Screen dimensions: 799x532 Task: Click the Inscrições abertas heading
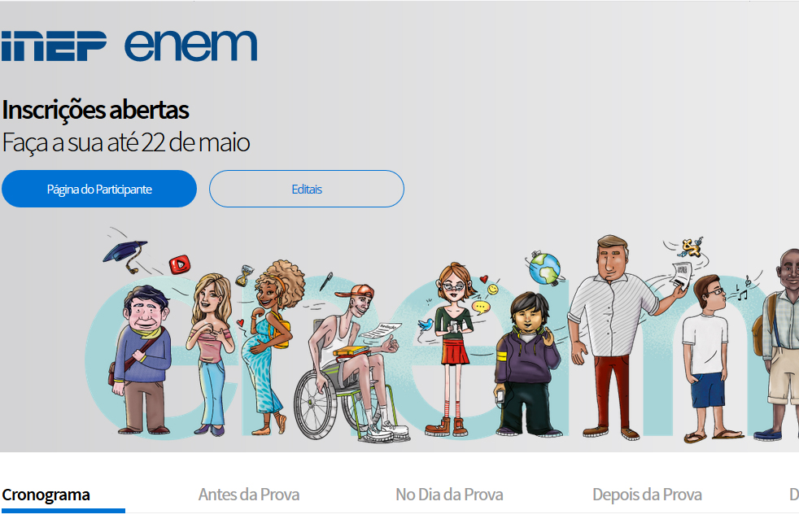click(95, 110)
